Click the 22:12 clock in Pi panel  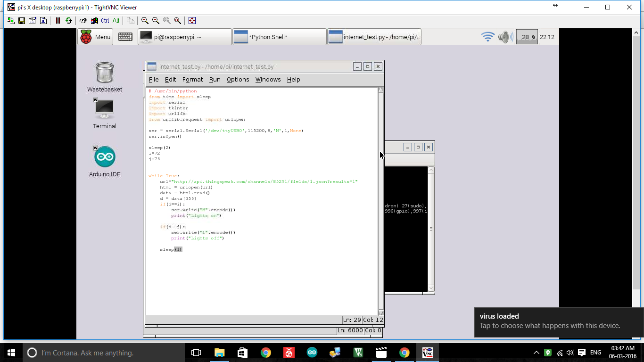[x=547, y=37]
